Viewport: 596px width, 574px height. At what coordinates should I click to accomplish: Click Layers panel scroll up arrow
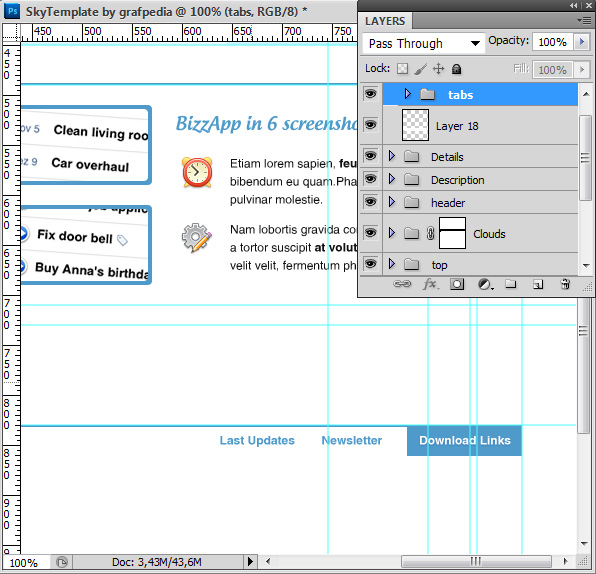586,94
